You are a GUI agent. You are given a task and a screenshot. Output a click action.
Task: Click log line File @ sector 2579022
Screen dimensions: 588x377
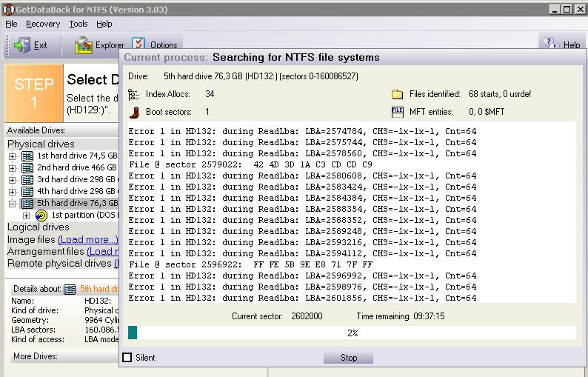click(250, 164)
